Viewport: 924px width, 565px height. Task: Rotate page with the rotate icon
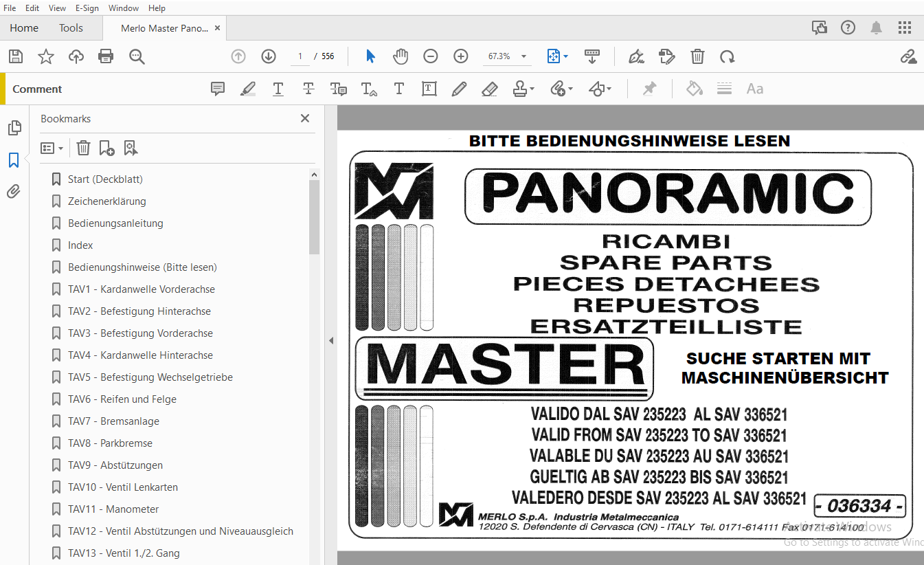(x=727, y=56)
